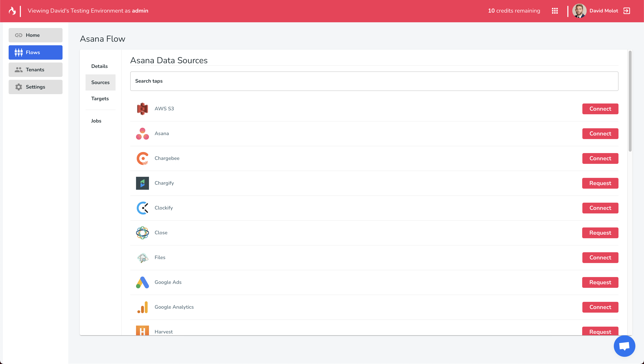This screenshot has width=644, height=364.
Task: Click David Molot's profile avatar
Action: click(x=579, y=11)
